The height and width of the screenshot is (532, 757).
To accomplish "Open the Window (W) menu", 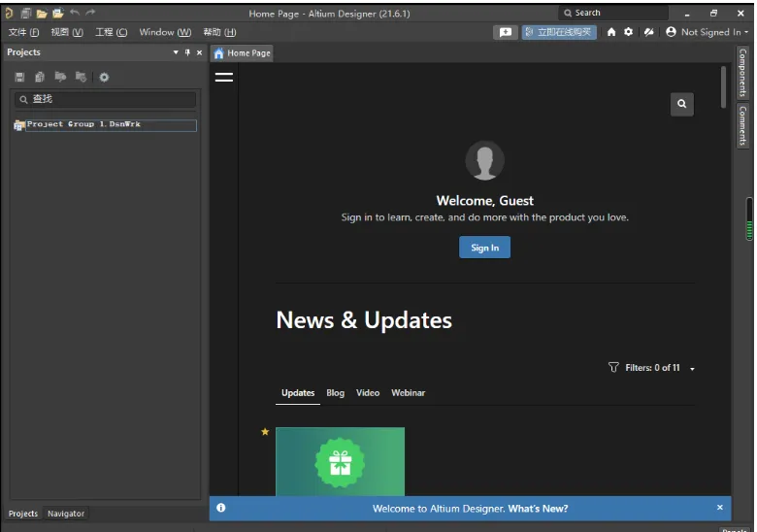I will click(x=165, y=32).
